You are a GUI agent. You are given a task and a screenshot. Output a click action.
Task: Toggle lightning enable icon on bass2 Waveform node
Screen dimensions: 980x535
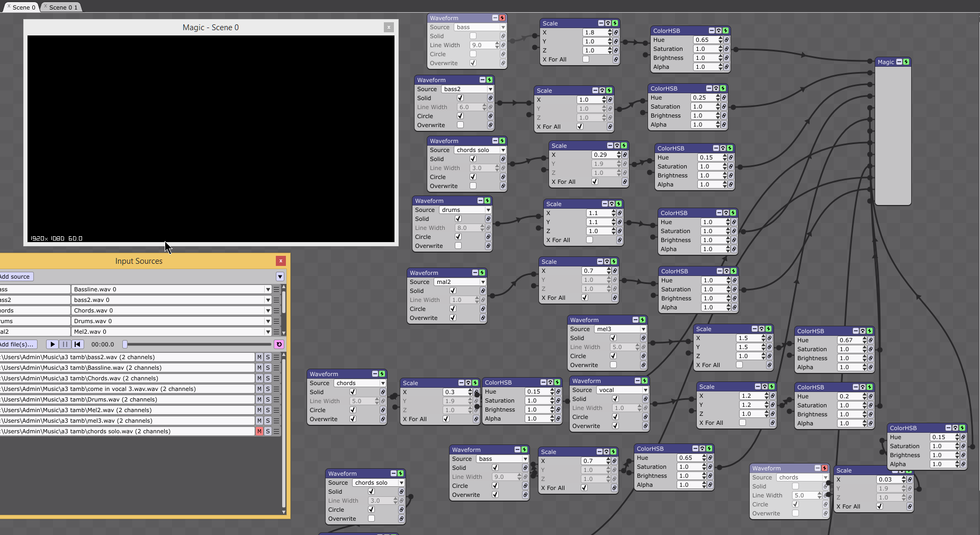(x=490, y=80)
